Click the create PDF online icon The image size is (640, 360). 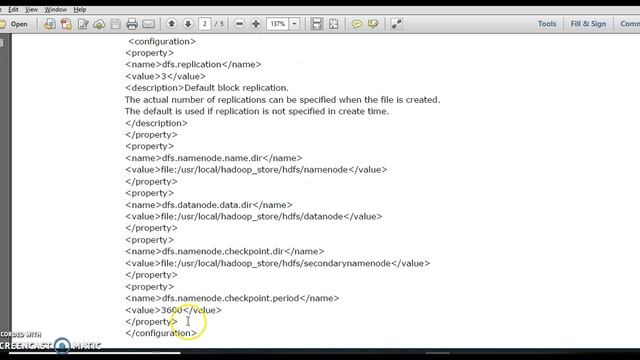[x=49, y=24]
